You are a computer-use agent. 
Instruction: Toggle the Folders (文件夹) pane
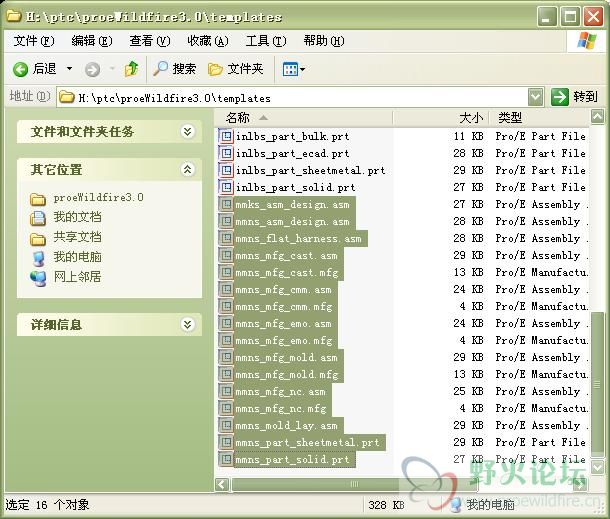tap(236, 69)
